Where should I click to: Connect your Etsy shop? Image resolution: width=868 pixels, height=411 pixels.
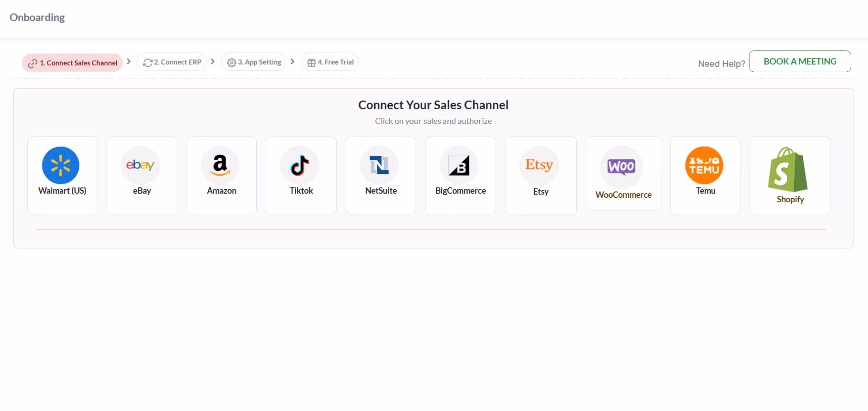coord(541,175)
